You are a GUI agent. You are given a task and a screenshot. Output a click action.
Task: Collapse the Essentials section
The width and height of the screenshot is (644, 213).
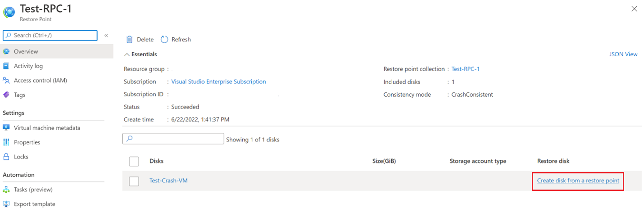click(x=127, y=54)
